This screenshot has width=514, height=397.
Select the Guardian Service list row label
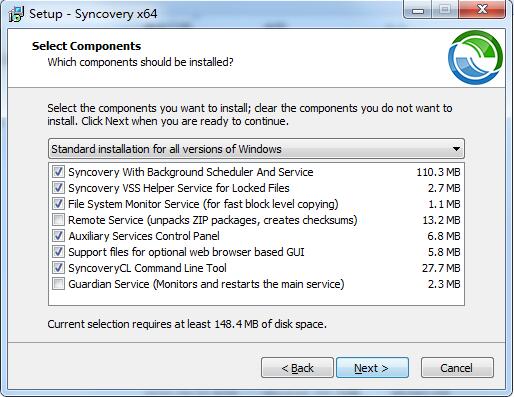(x=206, y=284)
